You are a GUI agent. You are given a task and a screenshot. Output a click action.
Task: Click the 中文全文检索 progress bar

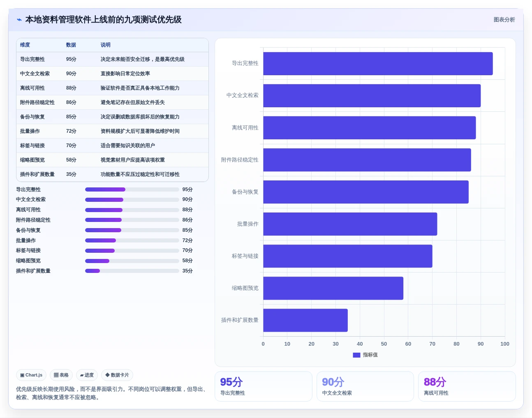(x=132, y=200)
